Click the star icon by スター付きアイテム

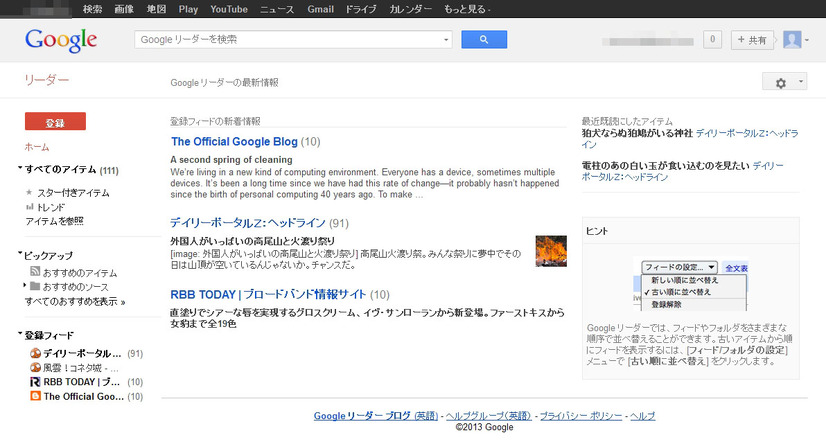pyautogui.click(x=29, y=193)
